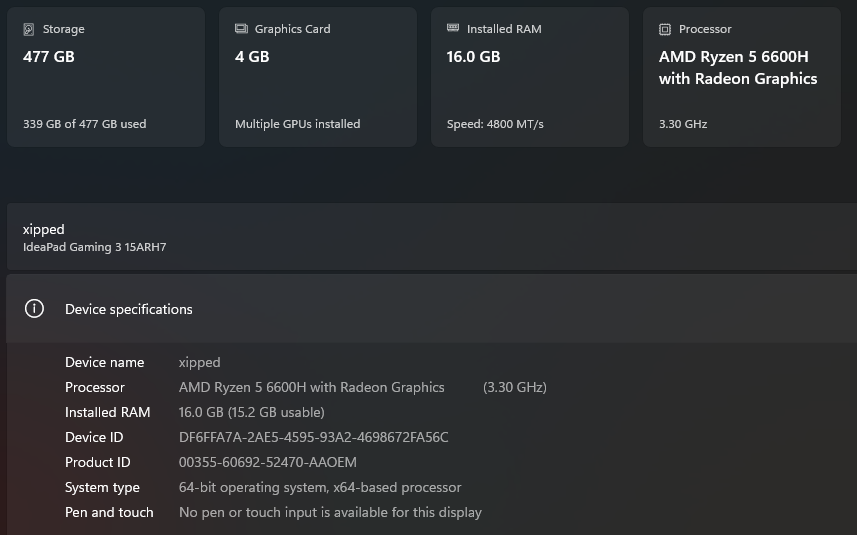Screen dimensions: 857x535
Task: Click the "Speed: 4800 MT/s" RAM detail
Action: coord(509,124)
